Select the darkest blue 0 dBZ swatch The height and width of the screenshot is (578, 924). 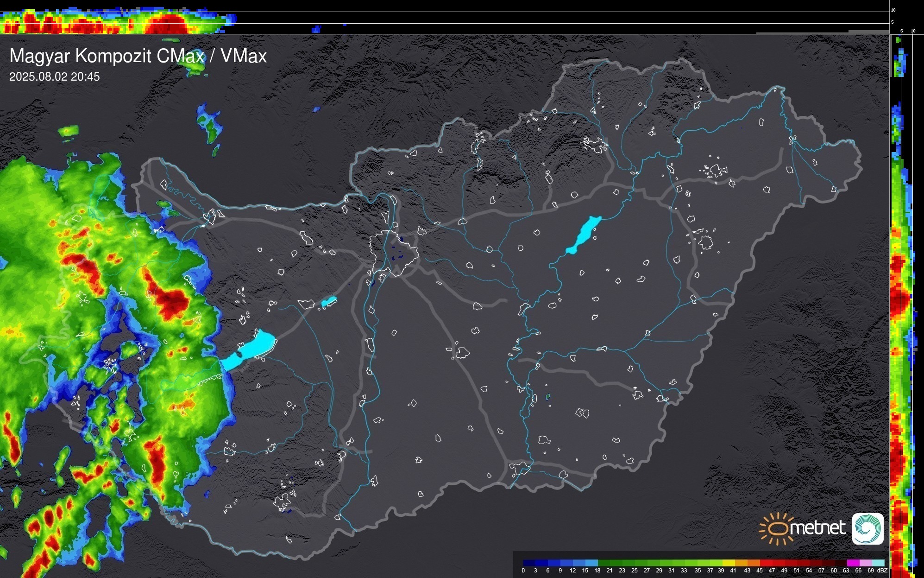tap(529, 563)
